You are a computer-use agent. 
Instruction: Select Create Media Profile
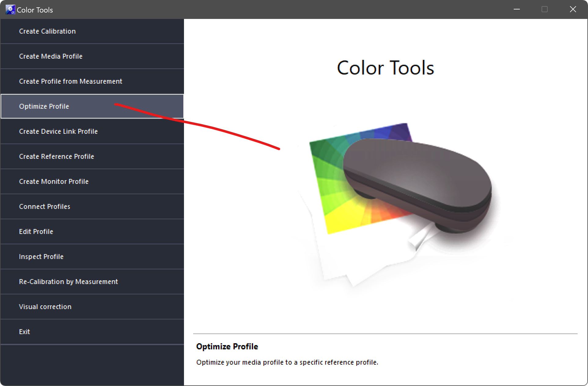pyautogui.click(x=51, y=56)
